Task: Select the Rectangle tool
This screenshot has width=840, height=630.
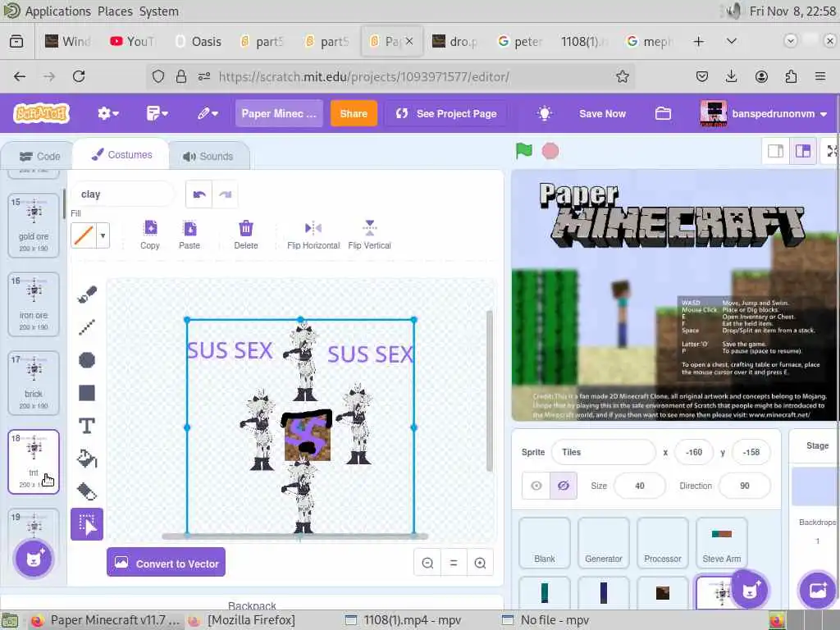Action: pos(87,393)
